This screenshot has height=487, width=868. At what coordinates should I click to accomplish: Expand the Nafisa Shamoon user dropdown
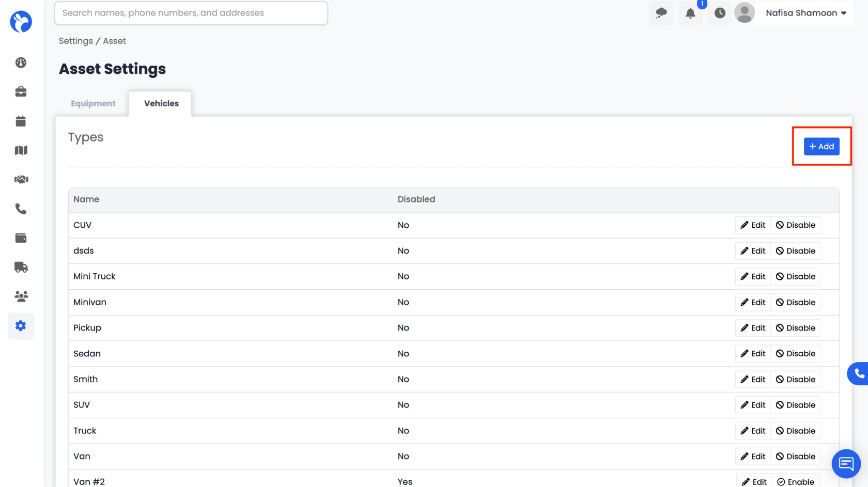point(805,13)
